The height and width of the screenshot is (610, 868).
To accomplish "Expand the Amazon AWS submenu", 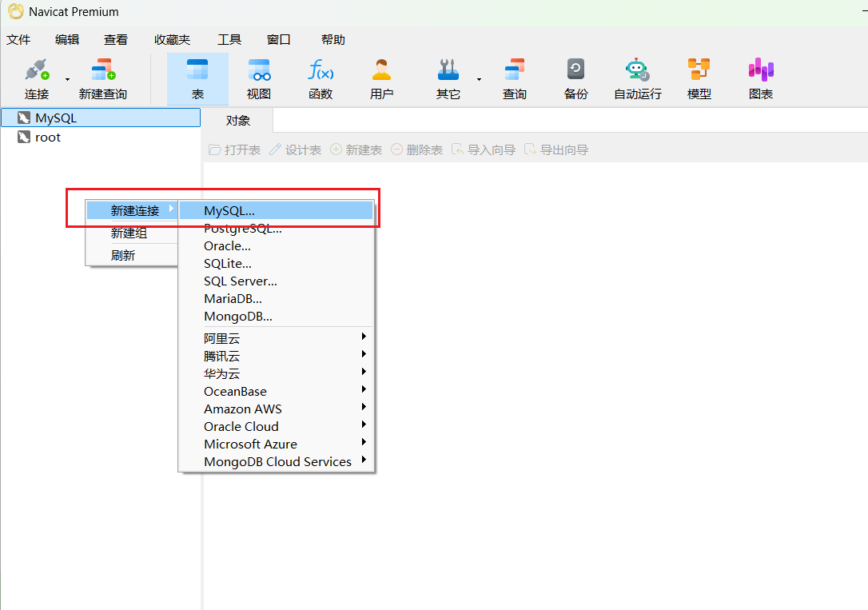I will coord(276,409).
